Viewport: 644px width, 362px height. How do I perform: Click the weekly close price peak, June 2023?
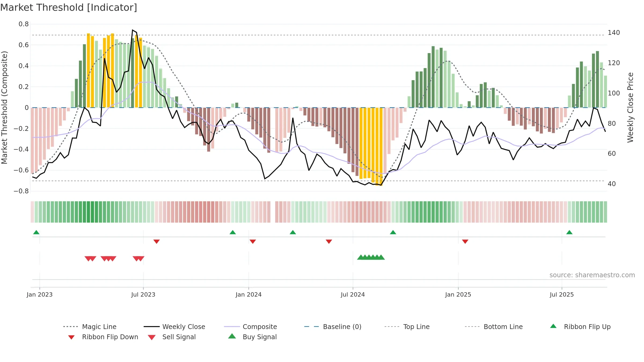(x=133, y=30)
